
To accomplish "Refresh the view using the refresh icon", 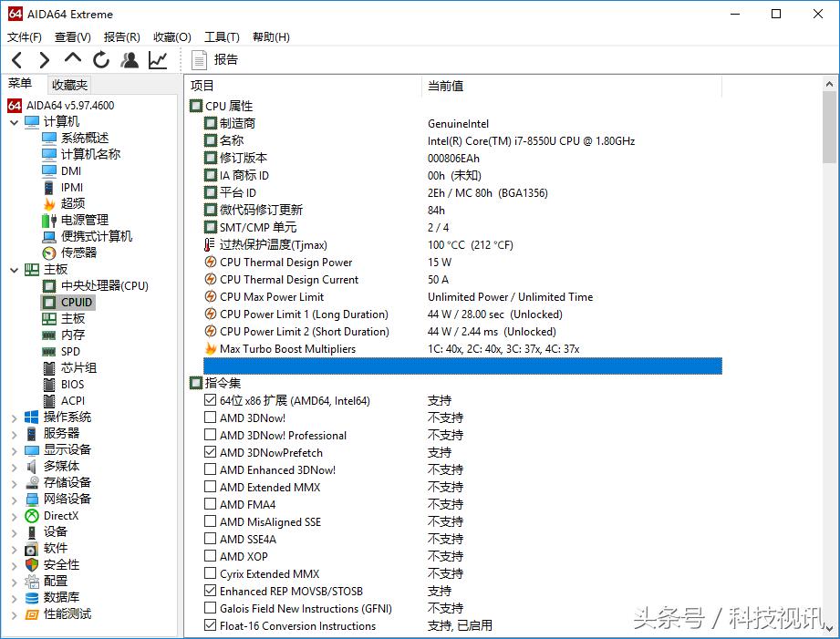I will 100,58.
